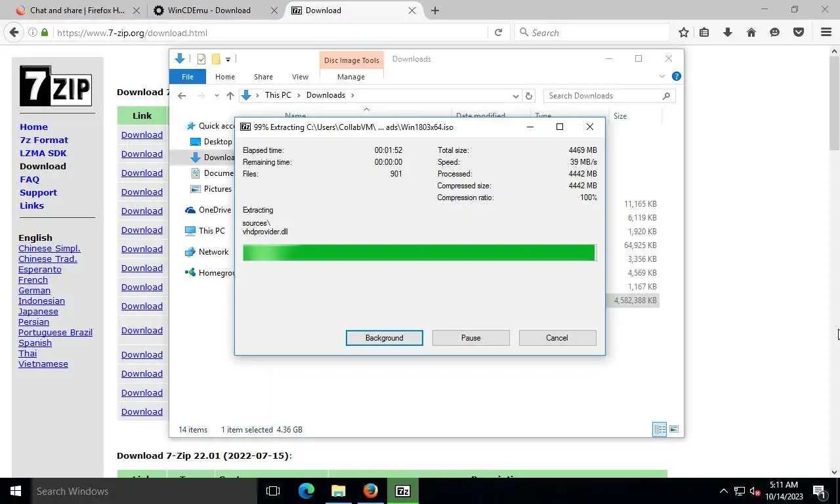This screenshot has height=504, width=840.
Task: Open Pocket icon in Firefox toolbar
Action: coord(799,32)
